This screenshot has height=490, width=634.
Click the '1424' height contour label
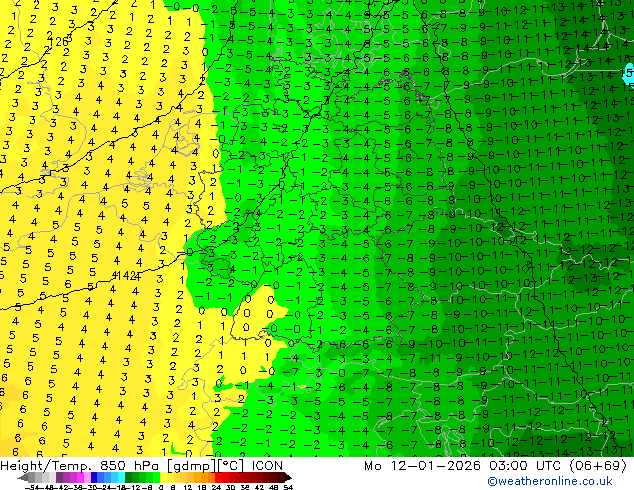(127, 276)
